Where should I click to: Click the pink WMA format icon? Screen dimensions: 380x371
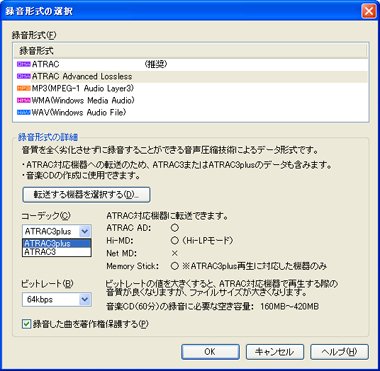click(23, 100)
